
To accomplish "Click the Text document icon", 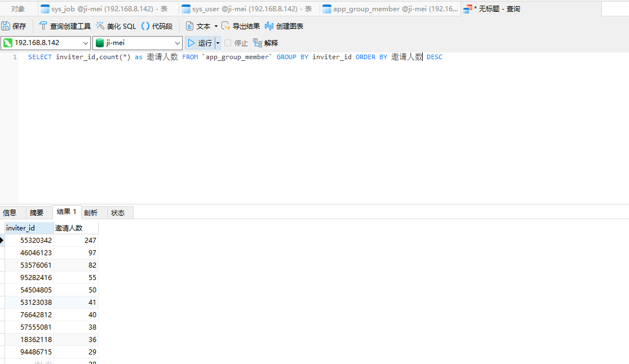I will click(x=190, y=26).
